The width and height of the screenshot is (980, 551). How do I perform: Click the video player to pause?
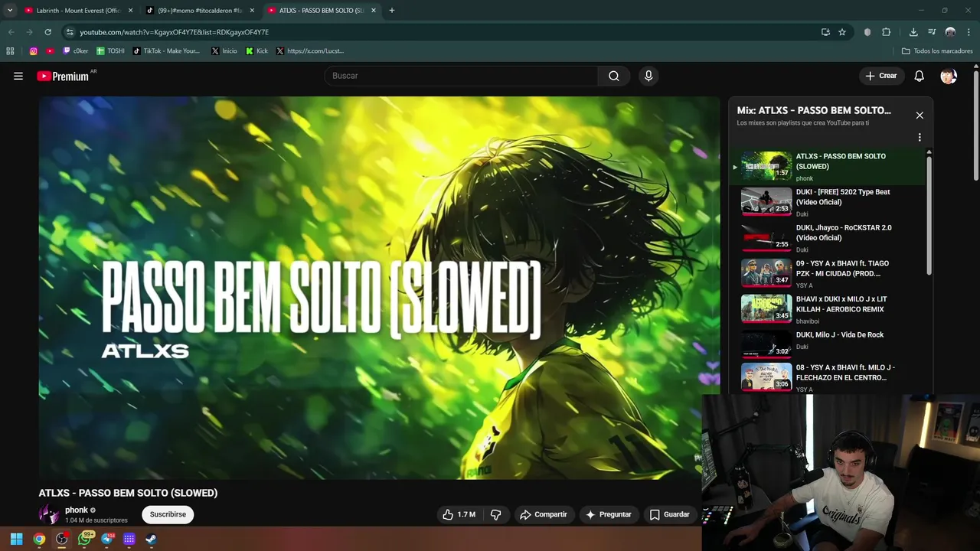click(x=379, y=288)
